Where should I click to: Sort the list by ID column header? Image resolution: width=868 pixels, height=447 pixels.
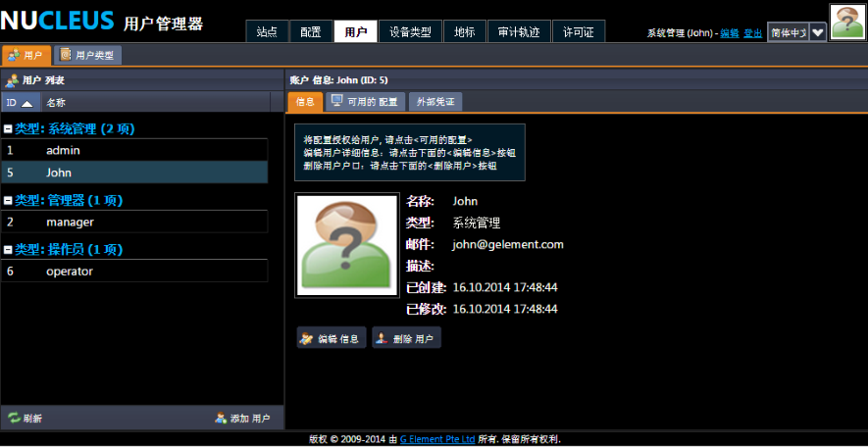19,102
